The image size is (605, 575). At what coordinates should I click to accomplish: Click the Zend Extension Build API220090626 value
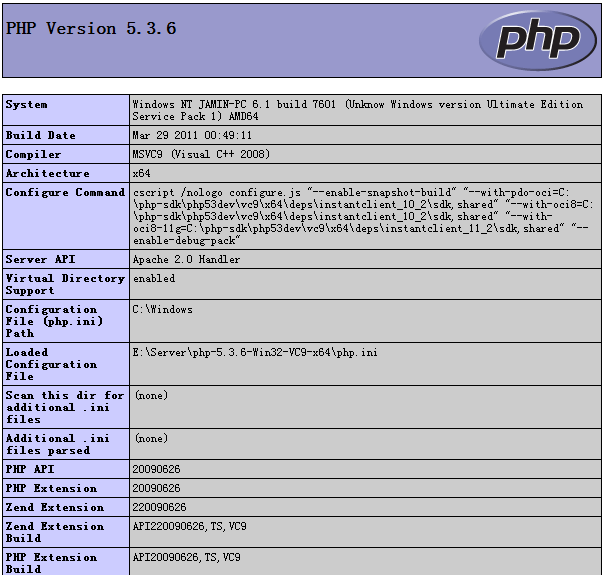[189, 526]
